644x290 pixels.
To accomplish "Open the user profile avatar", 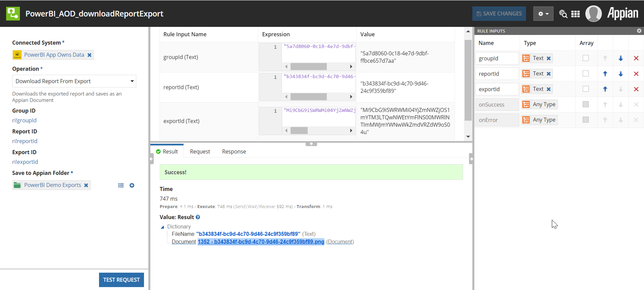I will click(593, 14).
